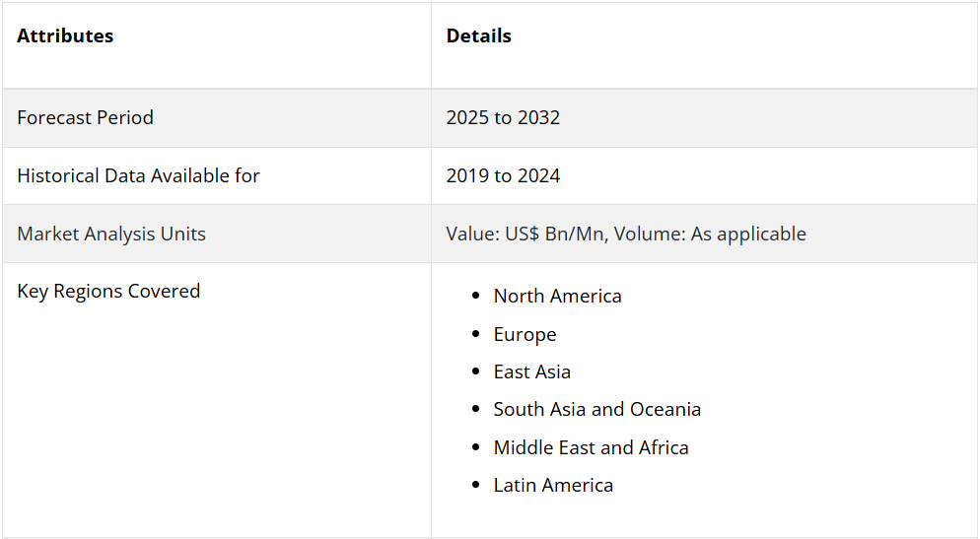Screen dimensions: 980x539
Task: Click the bullet point before Latin America
Action: tap(477, 486)
